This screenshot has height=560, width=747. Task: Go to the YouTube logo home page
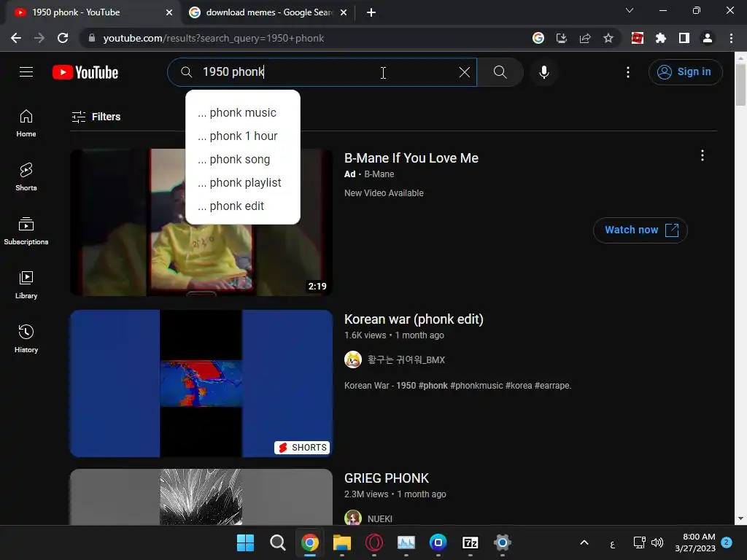tap(85, 72)
